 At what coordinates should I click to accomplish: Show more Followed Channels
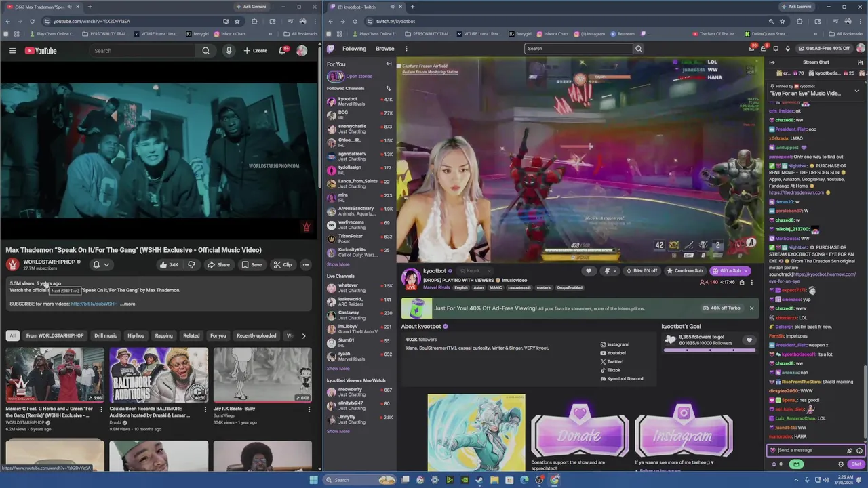338,264
